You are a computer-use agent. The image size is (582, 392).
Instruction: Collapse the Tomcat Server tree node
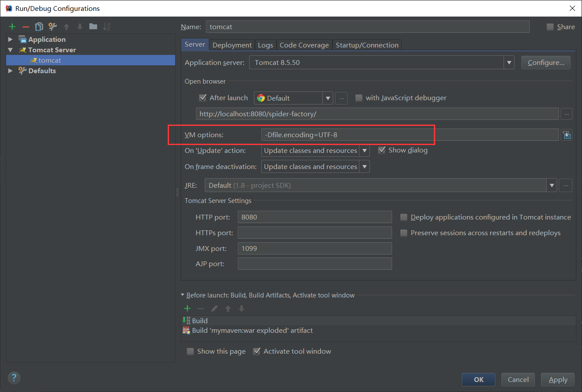pyautogui.click(x=10, y=50)
